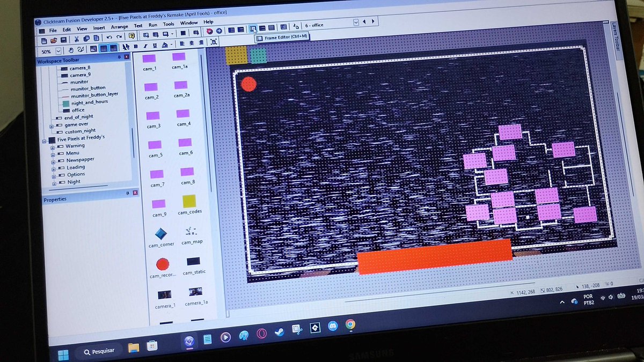Click the yellow square above the frame
The height and width of the screenshot is (362, 644).
236,55
